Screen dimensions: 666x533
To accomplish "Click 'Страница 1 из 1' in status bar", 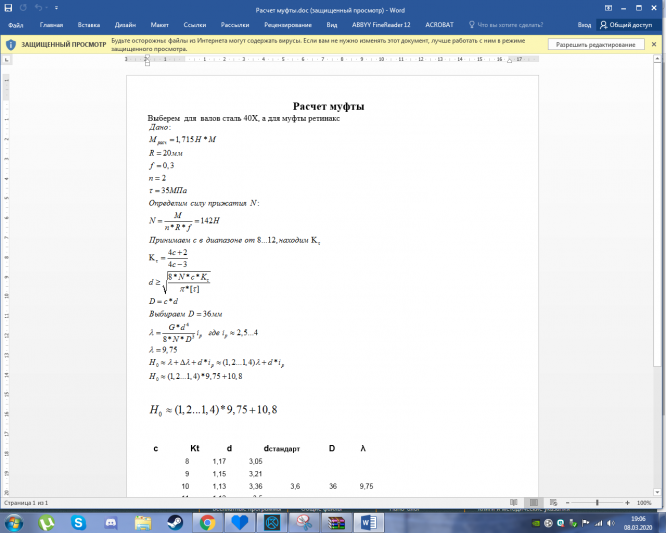I will (x=25, y=503).
